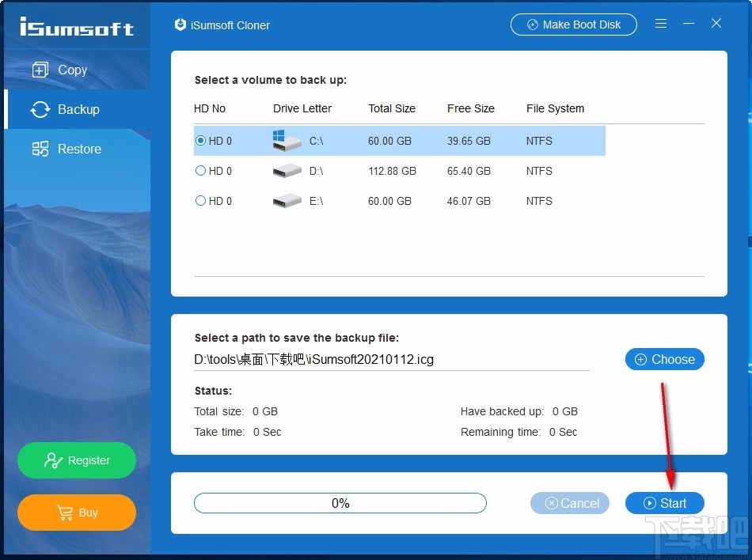Click the Copy icon in sidebar
752x560 pixels.
(40, 70)
